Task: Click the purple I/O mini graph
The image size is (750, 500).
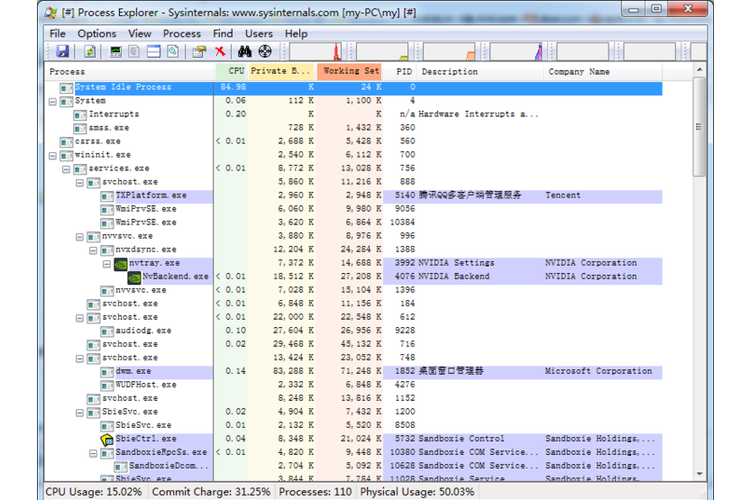Action: pyautogui.click(x=516, y=52)
